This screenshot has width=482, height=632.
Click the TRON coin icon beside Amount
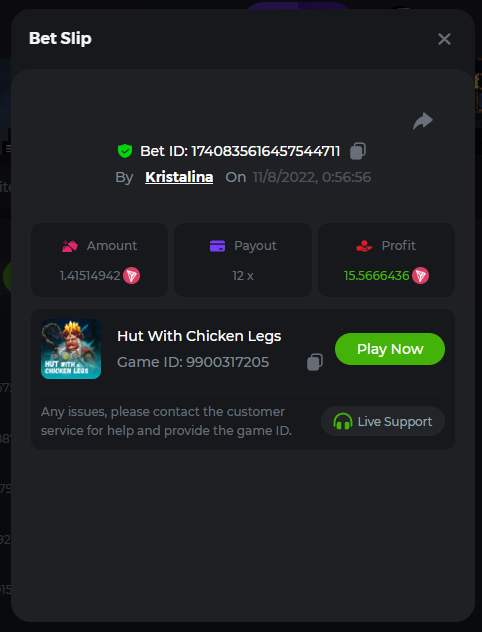click(131, 276)
